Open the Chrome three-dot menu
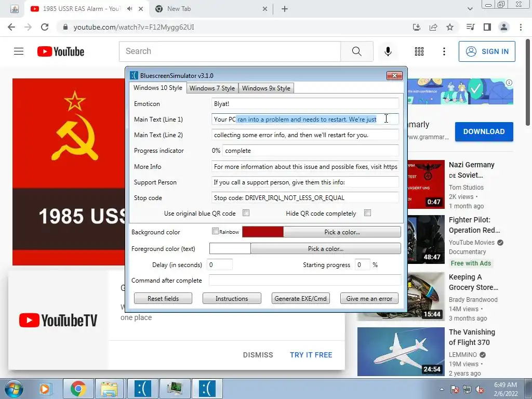Viewport: 532px width, 399px height. click(x=521, y=27)
